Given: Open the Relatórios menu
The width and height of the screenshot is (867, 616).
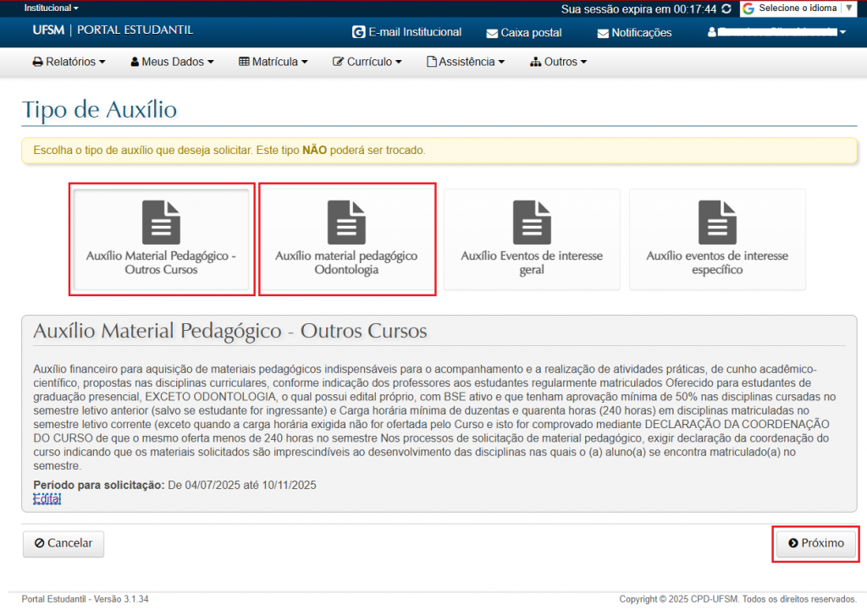Looking at the screenshot, I should [69, 62].
